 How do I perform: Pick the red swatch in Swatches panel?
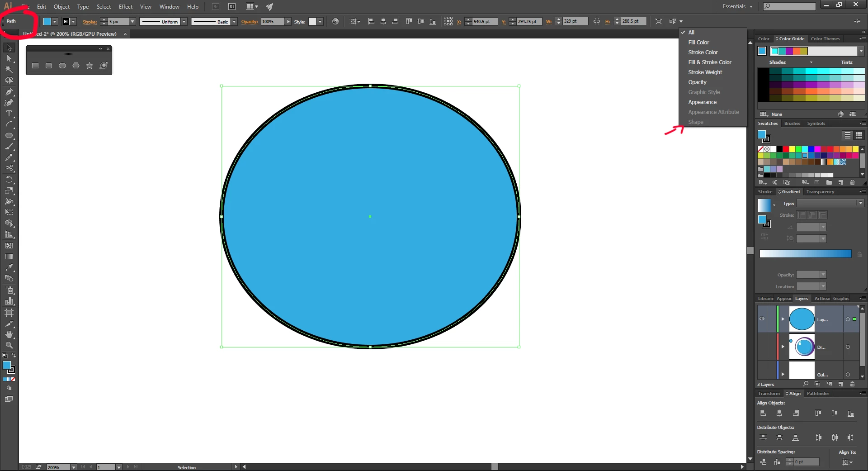point(786,149)
